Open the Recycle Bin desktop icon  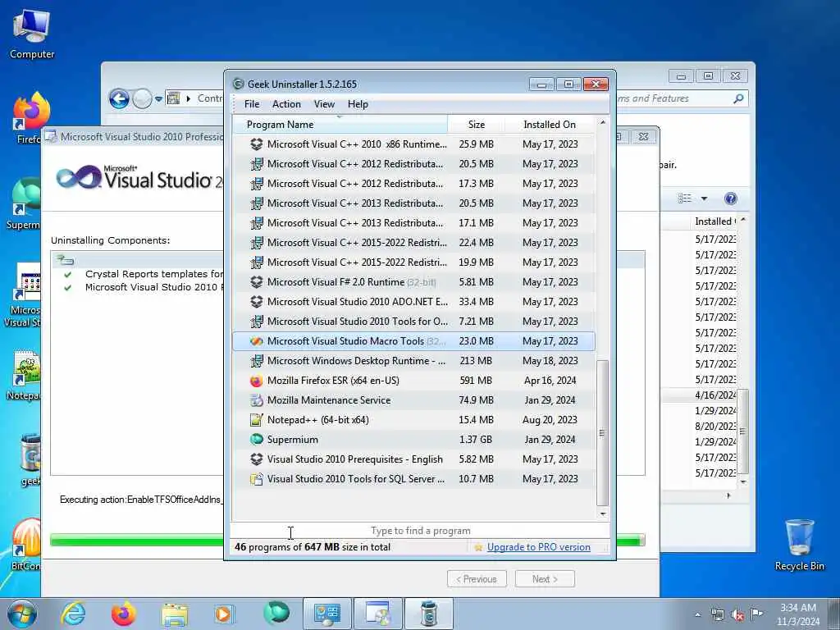[x=799, y=545]
